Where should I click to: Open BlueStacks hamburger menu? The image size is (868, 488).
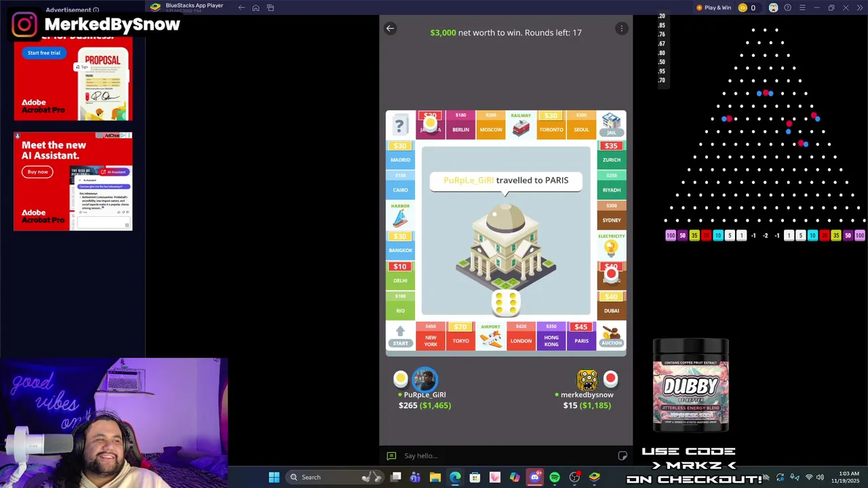(802, 7)
